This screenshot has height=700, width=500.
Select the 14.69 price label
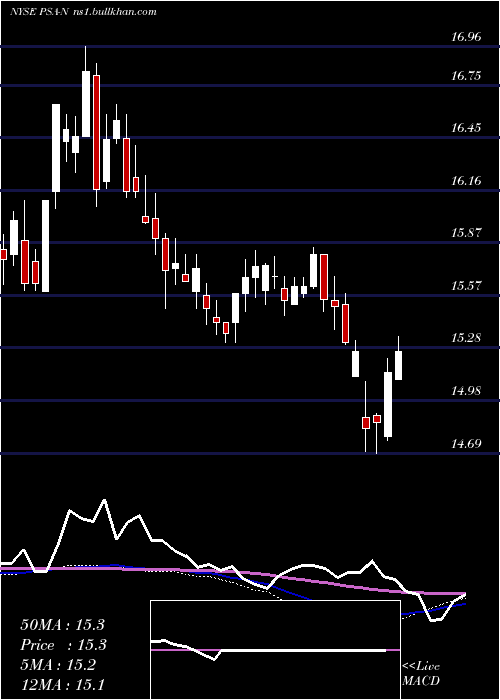pos(466,444)
